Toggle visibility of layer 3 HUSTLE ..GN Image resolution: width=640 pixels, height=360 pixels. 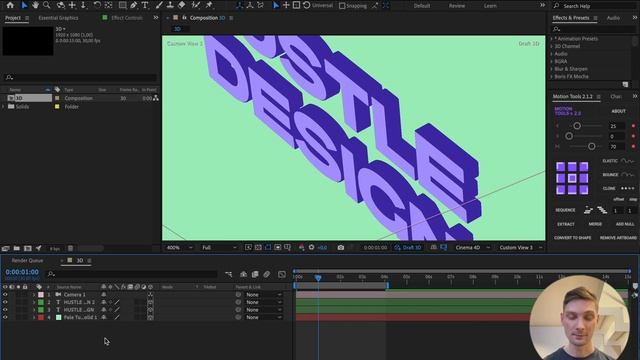5,310
